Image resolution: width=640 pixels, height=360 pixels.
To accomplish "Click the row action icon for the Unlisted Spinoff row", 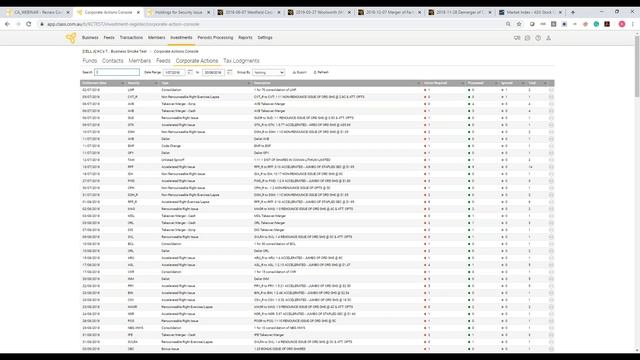I will 551,160.
